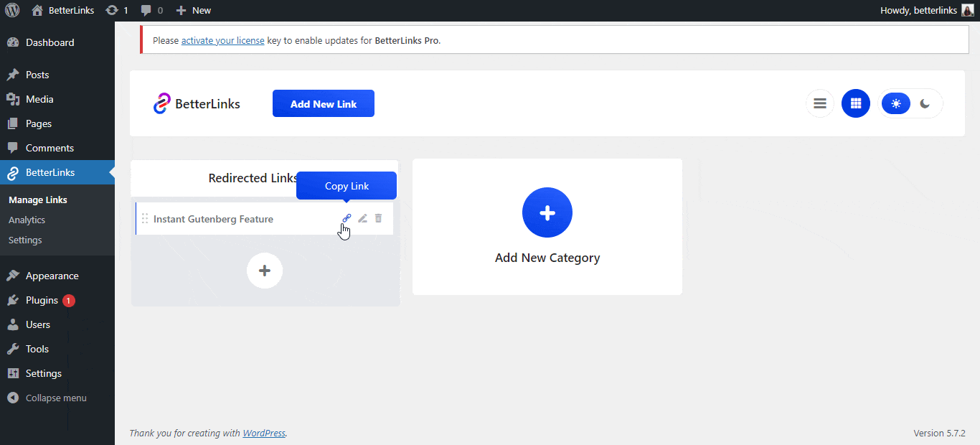Grab the drag handle of Instant Gutenberg Feature
980x445 pixels.
(145, 219)
